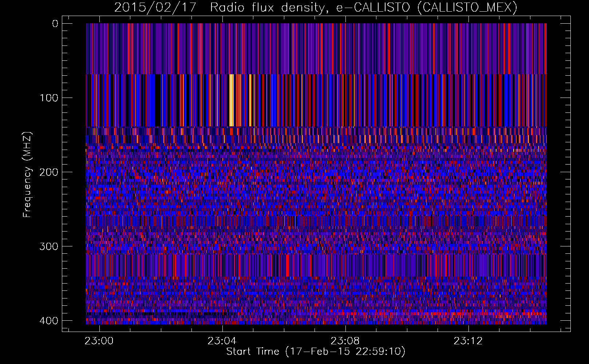Click the 100 frequency tick label

48,98
